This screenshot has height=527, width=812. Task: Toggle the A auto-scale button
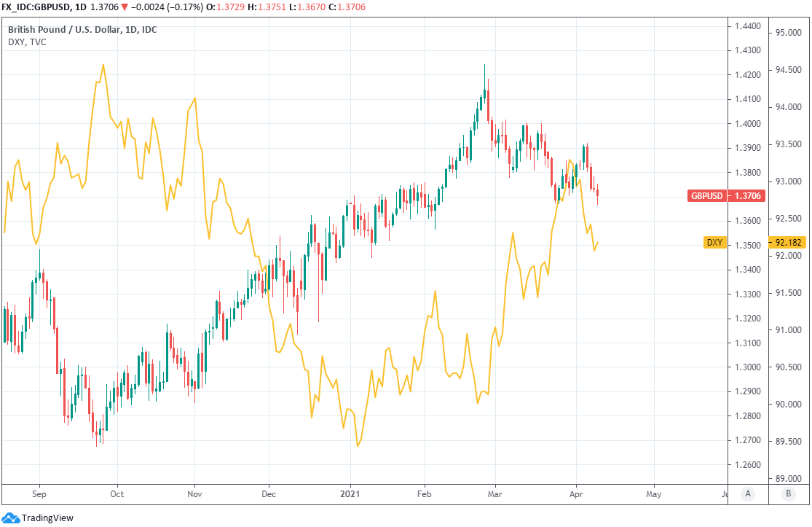pyautogui.click(x=747, y=493)
